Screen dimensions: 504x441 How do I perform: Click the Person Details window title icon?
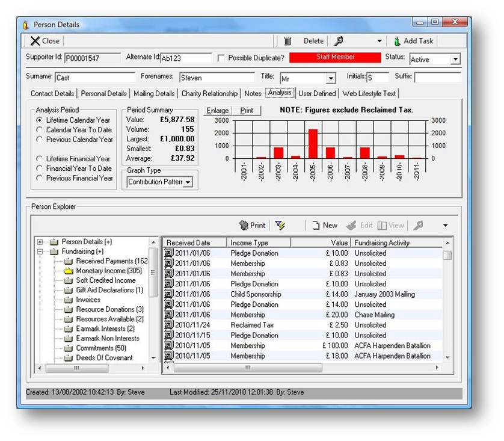(26, 25)
